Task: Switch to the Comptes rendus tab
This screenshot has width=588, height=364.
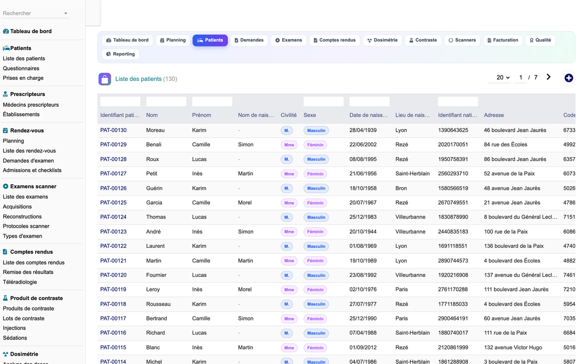Action: pyautogui.click(x=335, y=40)
